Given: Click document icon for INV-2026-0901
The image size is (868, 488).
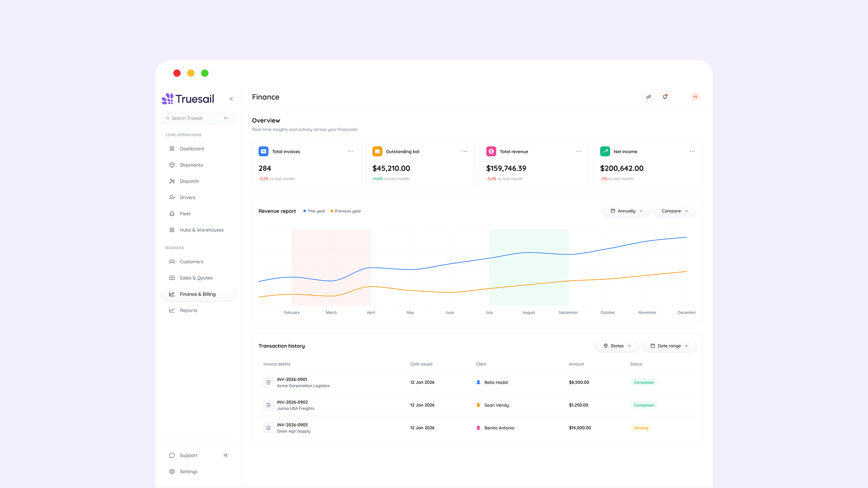Looking at the screenshot, I should pyautogui.click(x=269, y=382).
